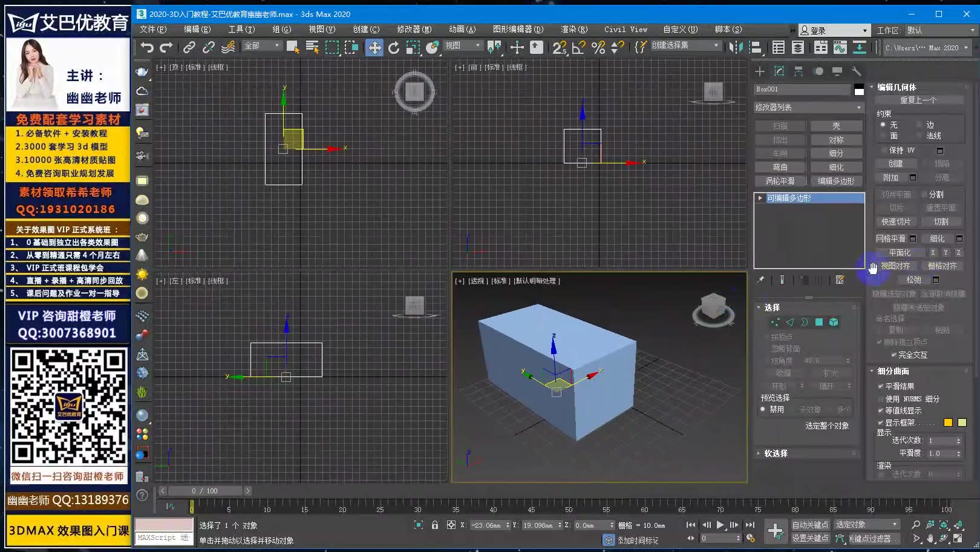The image size is (980, 552).
Task: Select the Select and Move tool
Action: tap(374, 47)
